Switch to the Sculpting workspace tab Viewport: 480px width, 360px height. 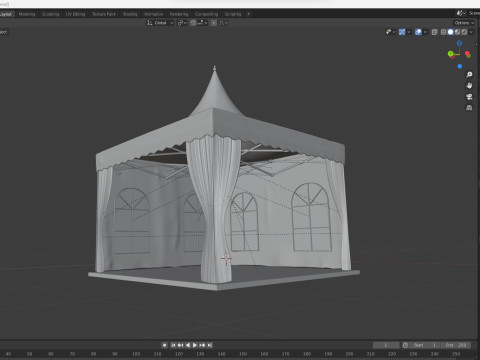(x=51, y=14)
